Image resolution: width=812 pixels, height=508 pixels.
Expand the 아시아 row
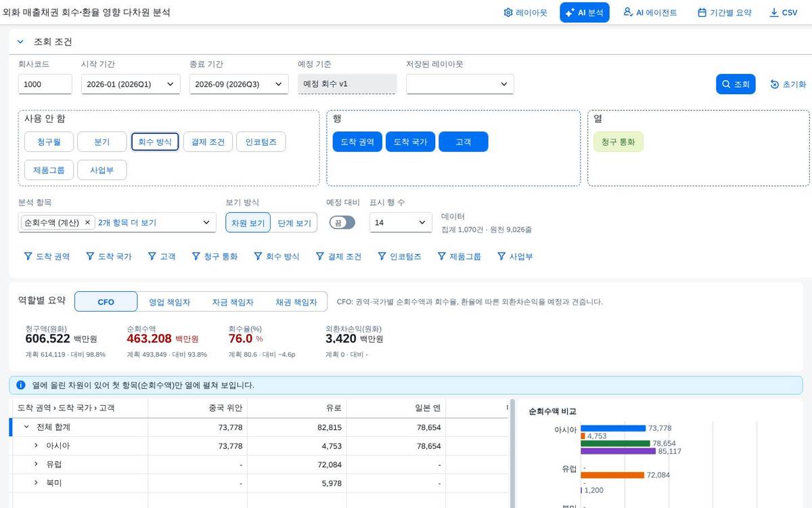[x=37, y=446]
